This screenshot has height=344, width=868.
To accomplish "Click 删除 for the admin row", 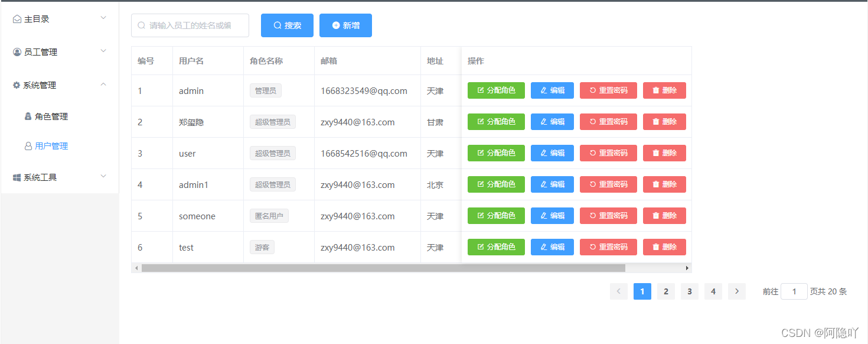I will pyautogui.click(x=664, y=90).
